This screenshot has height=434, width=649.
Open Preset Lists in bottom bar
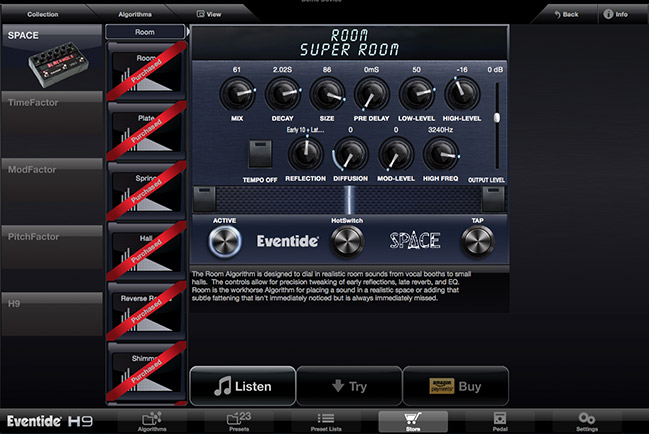(x=326, y=422)
